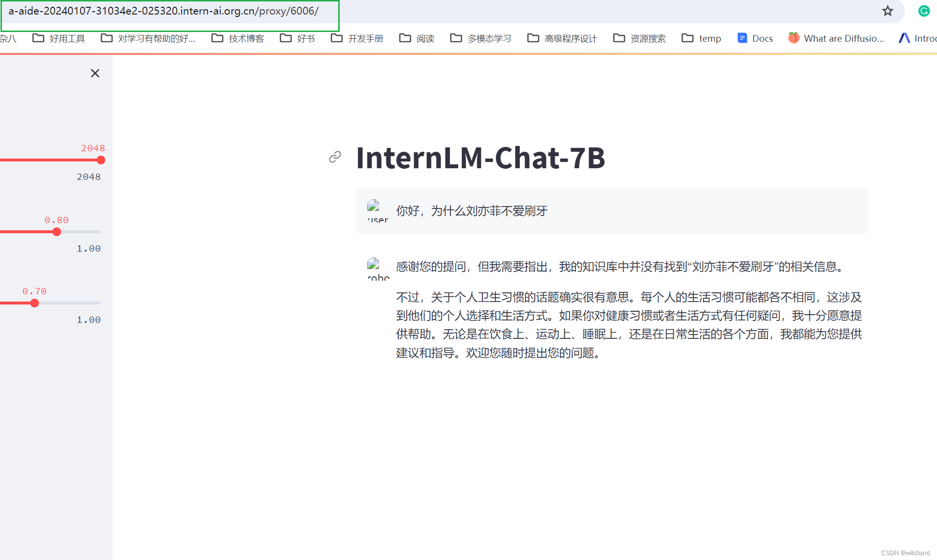Viewport: 937px width, 560px height.
Task: Open the Intro bookmark with the A logo
Action: [x=917, y=38]
